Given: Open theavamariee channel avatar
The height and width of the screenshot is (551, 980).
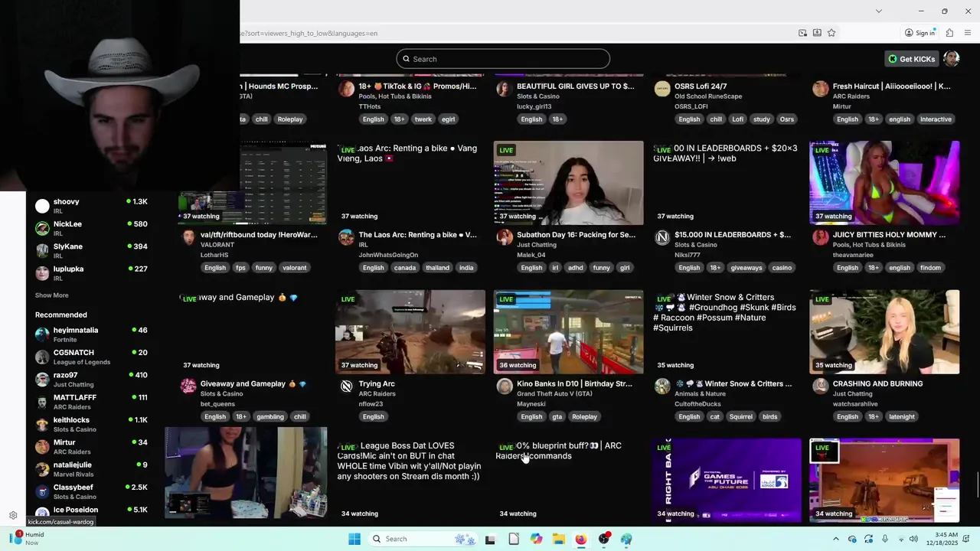Looking at the screenshot, I should [x=821, y=236].
